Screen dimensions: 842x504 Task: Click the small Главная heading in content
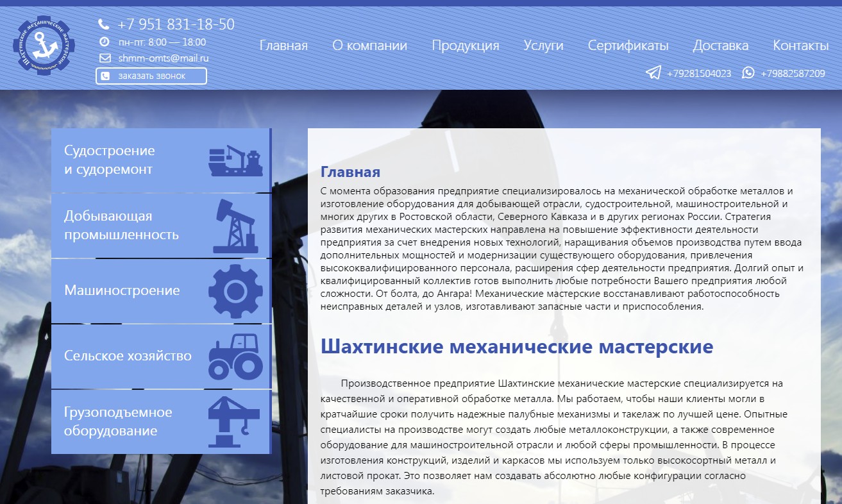(x=350, y=172)
